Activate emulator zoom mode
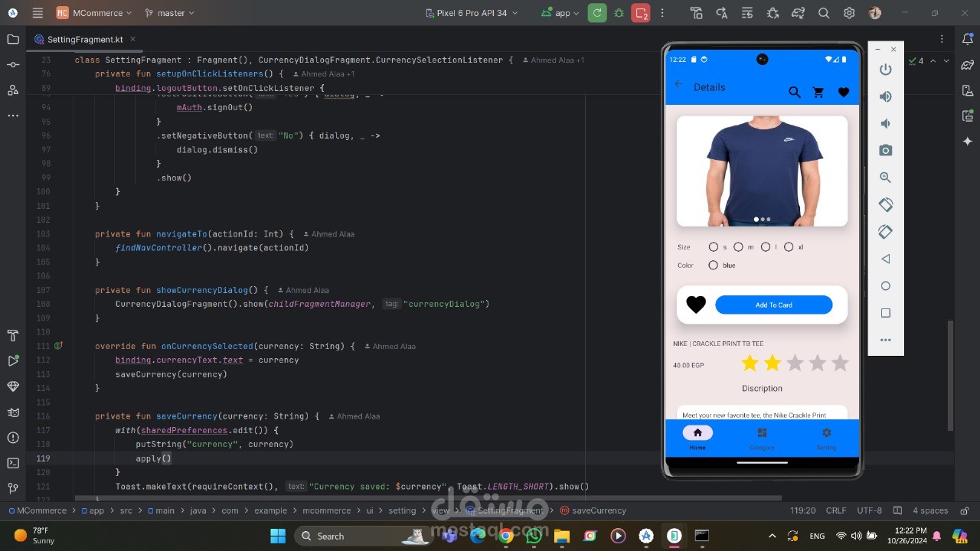The width and height of the screenshot is (980, 551). click(x=886, y=178)
